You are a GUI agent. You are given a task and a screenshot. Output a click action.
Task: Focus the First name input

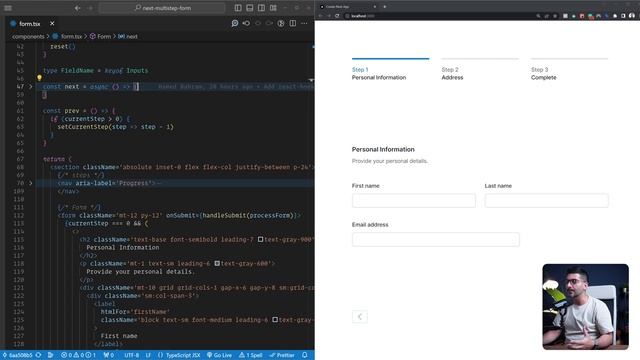point(413,200)
